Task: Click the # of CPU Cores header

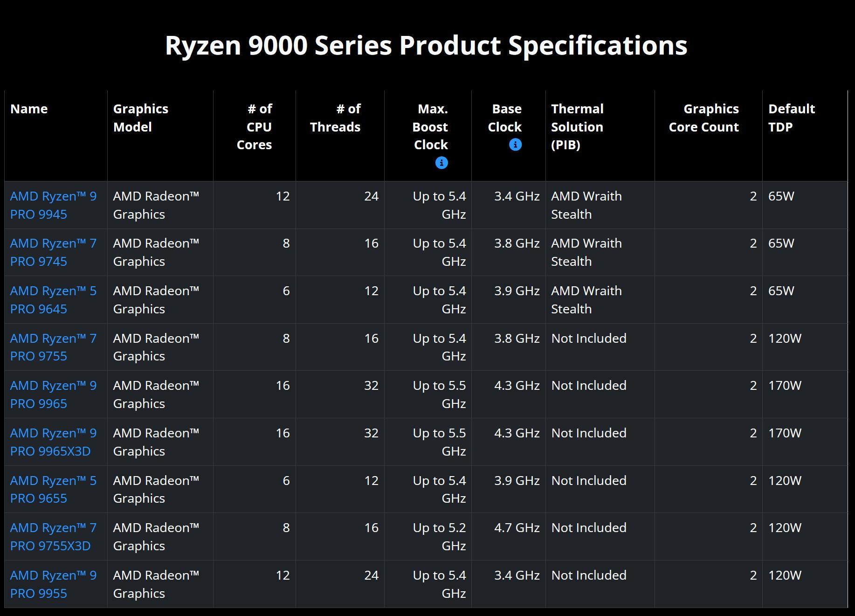Action: pos(255,127)
